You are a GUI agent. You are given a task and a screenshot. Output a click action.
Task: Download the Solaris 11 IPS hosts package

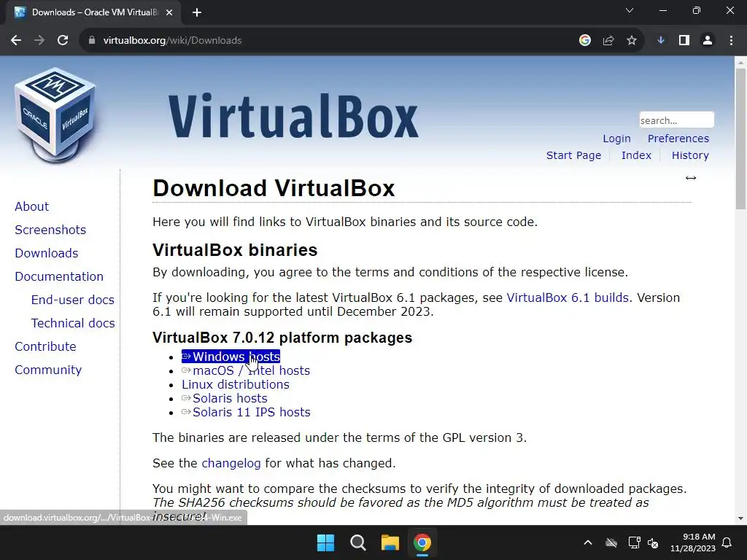[x=246, y=412]
